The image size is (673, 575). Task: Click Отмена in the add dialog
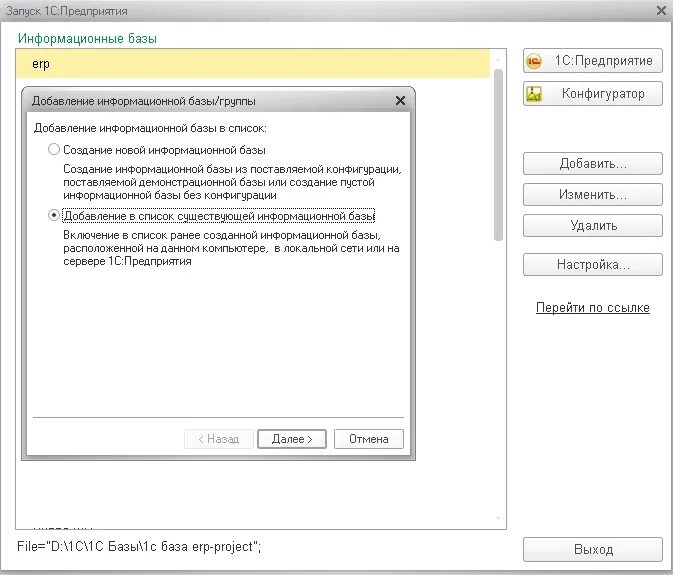coord(369,439)
